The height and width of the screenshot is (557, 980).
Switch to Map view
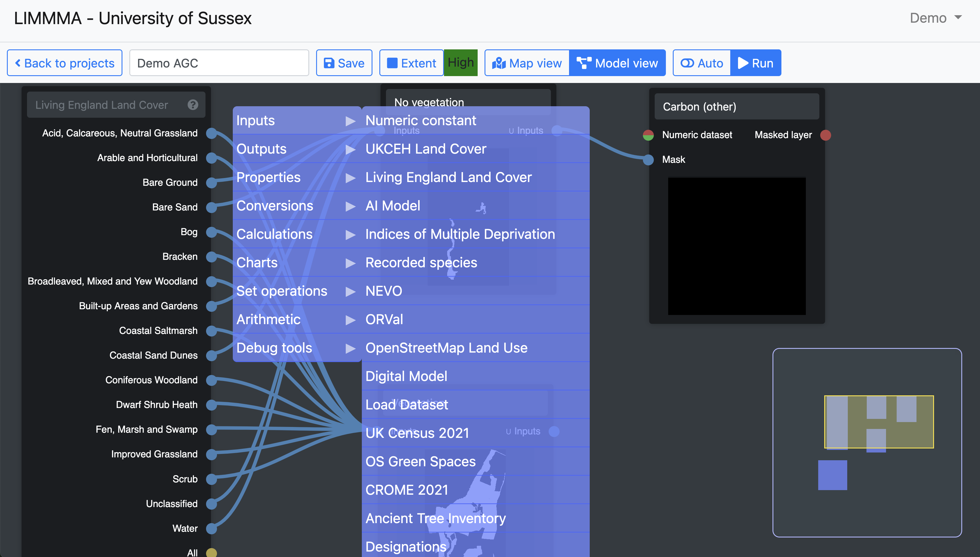pos(527,63)
